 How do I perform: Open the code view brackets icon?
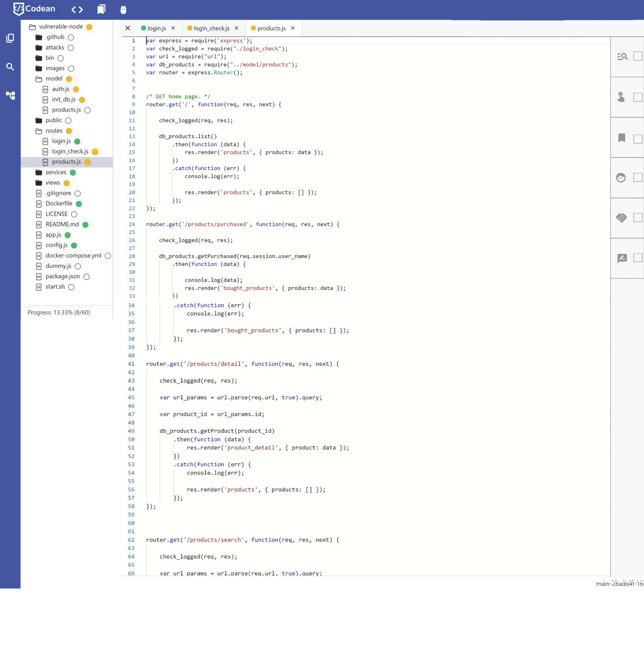[77, 10]
